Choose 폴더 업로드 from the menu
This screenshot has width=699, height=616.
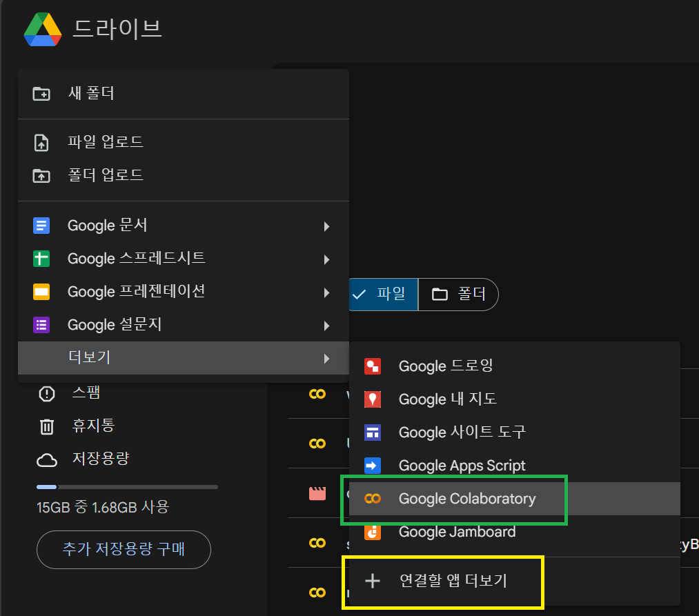[184, 176]
